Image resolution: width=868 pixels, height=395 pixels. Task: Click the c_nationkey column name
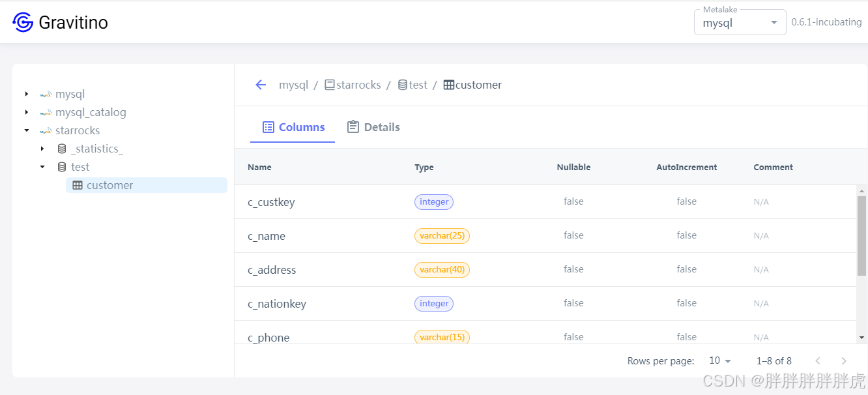(277, 304)
